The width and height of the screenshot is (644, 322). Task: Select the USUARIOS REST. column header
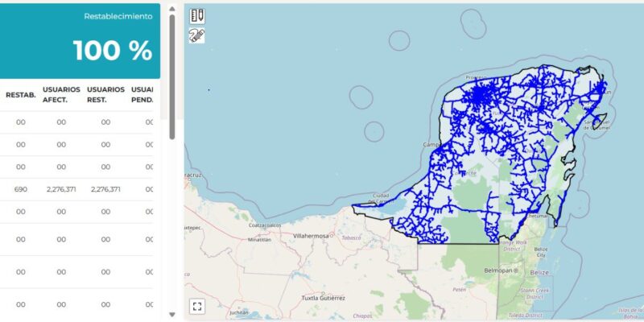105,95
